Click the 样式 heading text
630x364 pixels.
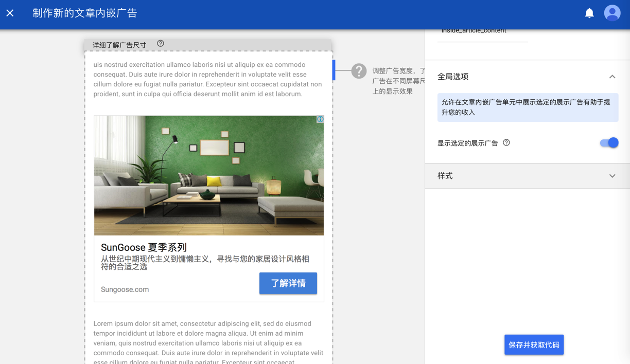pyautogui.click(x=445, y=176)
